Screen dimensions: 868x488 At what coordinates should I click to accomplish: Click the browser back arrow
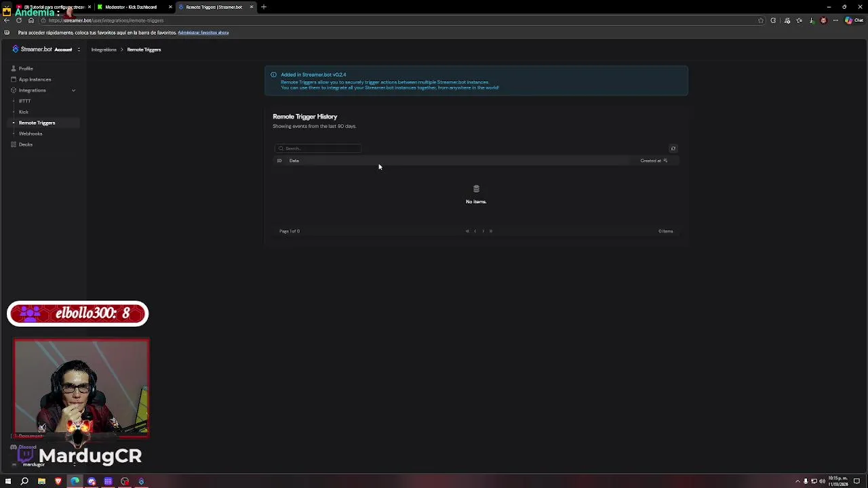tap(7, 20)
